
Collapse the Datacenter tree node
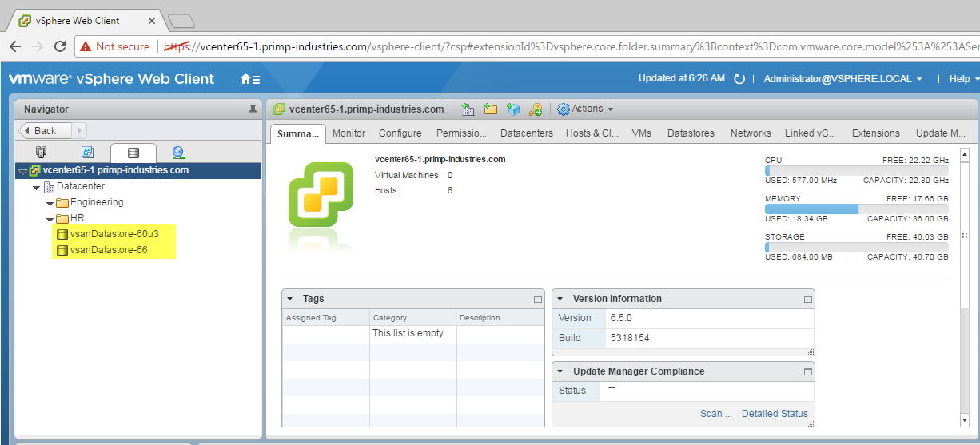tap(37, 187)
